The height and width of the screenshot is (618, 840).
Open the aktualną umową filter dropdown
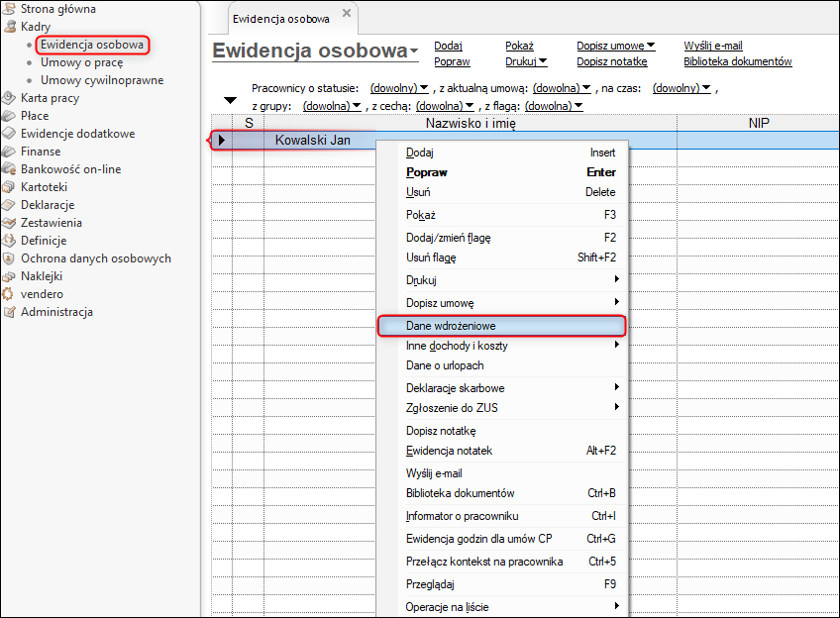pyautogui.click(x=562, y=88)
